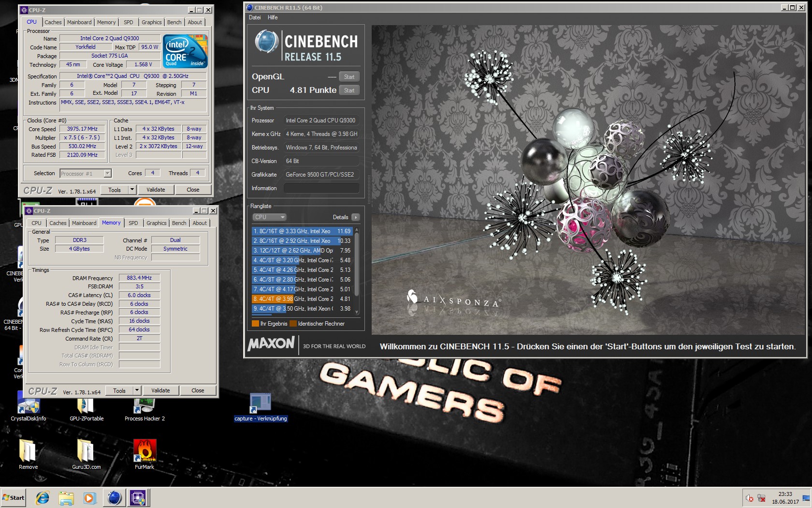This screenshot has height=508, width=812.
Task: Open CrystalDiskInfo desktop shortcut
Action: pos(28,405)
